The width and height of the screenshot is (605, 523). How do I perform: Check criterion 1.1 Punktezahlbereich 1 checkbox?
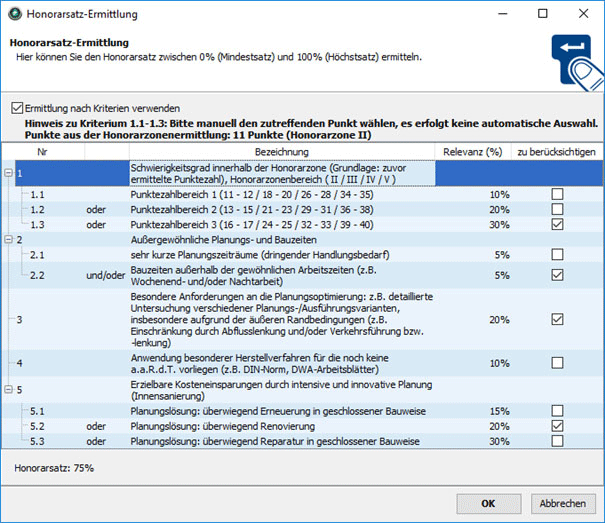point(557,194)
